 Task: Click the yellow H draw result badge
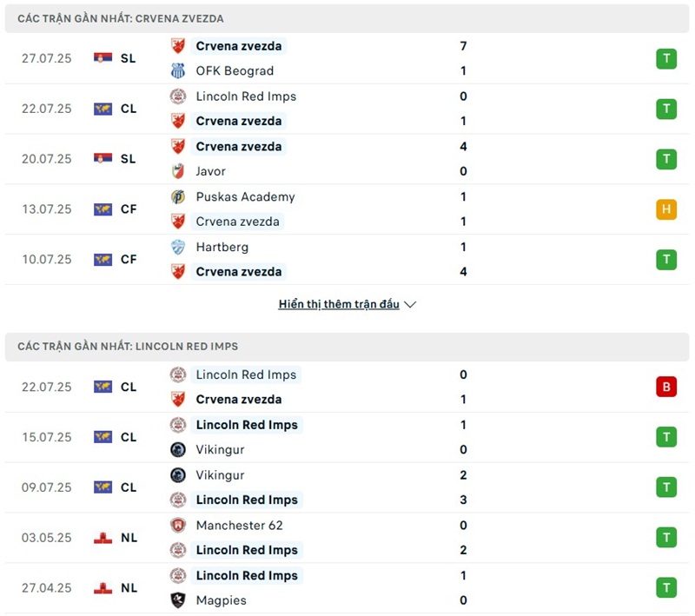[x=666, y=209]
